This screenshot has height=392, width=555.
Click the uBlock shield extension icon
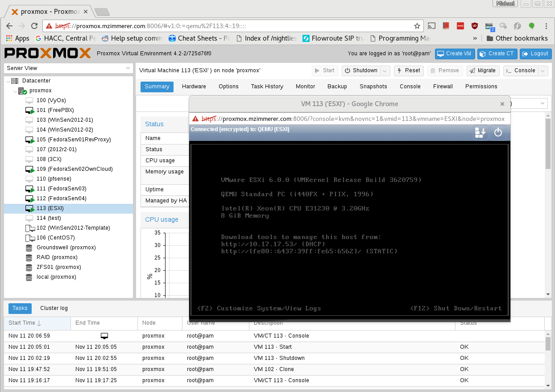474,26
